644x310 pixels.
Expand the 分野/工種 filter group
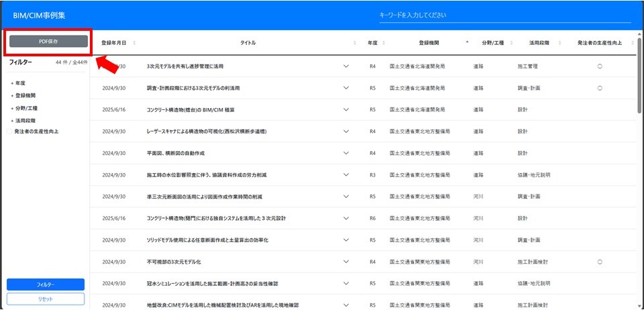click(x=11, y=108)
